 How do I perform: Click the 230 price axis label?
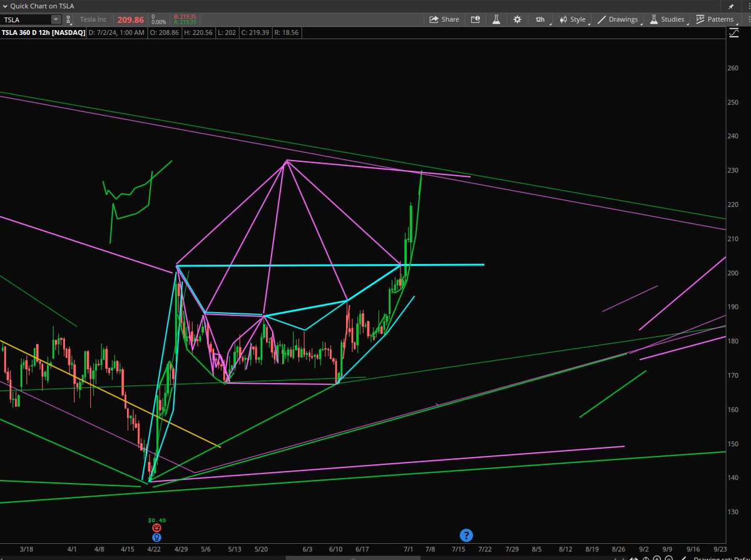click(733, 171)
